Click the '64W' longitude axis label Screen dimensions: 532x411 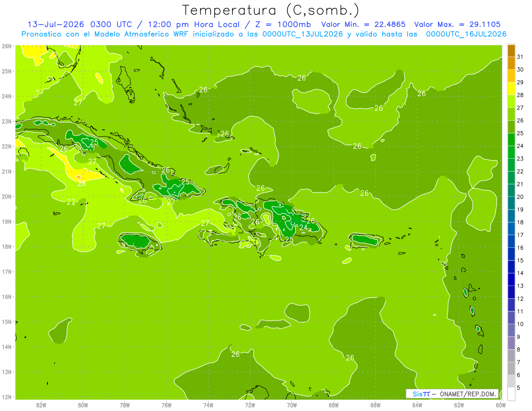click(417, 404)
